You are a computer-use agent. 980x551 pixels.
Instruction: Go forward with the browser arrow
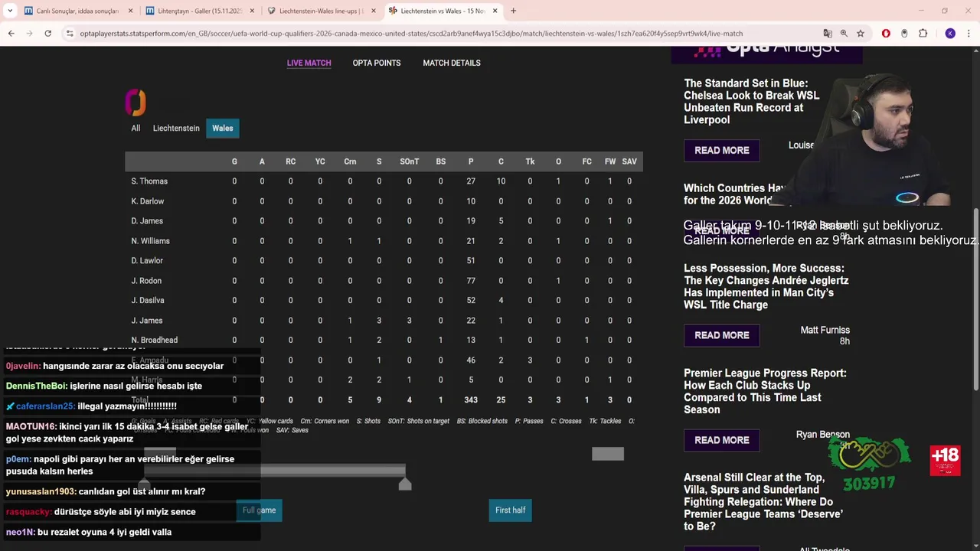(29, 34)
